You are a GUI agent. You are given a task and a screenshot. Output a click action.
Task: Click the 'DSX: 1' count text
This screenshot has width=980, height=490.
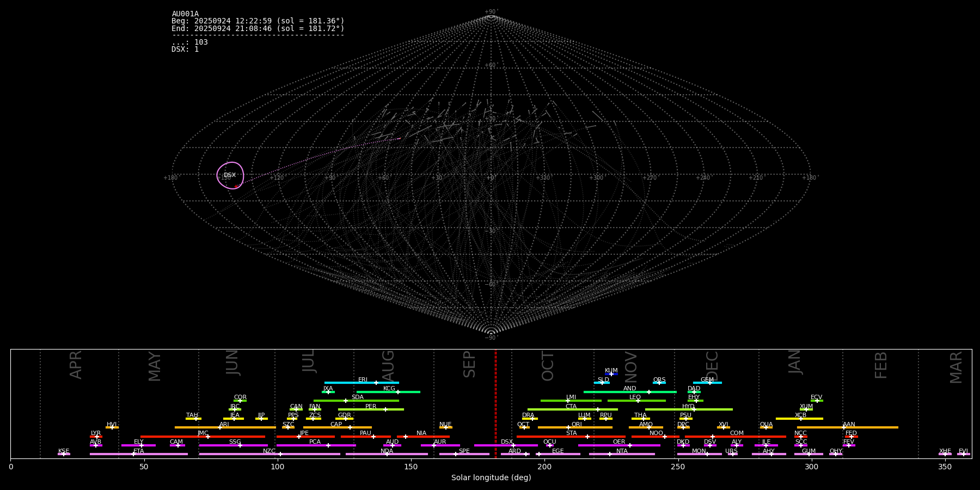tap(185, 49)
